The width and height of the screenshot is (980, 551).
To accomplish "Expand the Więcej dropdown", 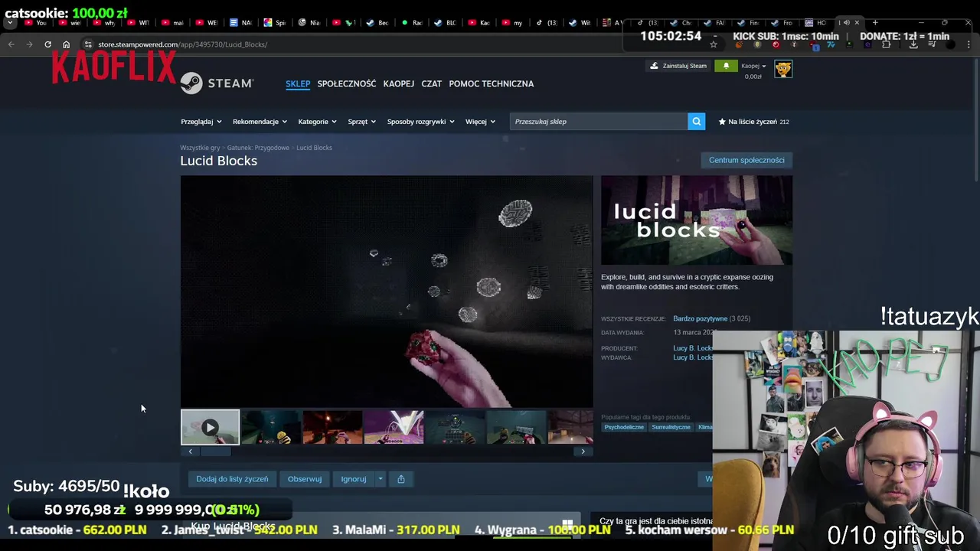I will tap(481, 122).
